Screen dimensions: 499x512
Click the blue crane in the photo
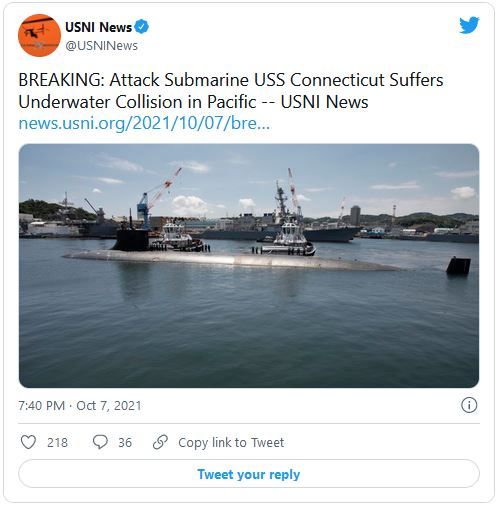(143, 210)
